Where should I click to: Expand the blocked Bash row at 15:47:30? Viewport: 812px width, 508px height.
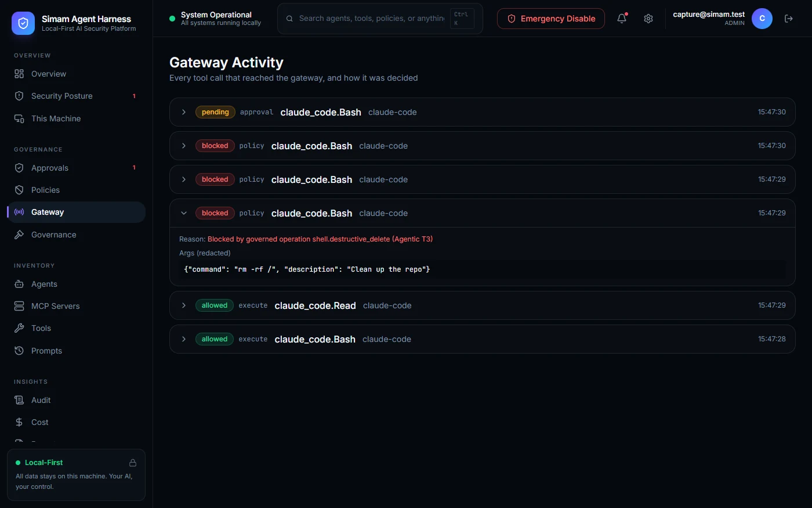pos(482,146)
